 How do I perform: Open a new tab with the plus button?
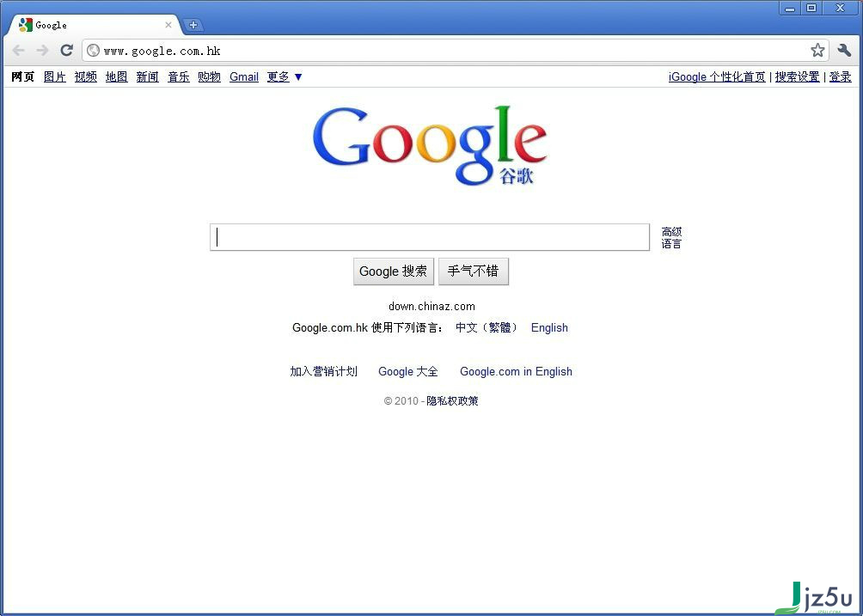[x=193, y=25]
